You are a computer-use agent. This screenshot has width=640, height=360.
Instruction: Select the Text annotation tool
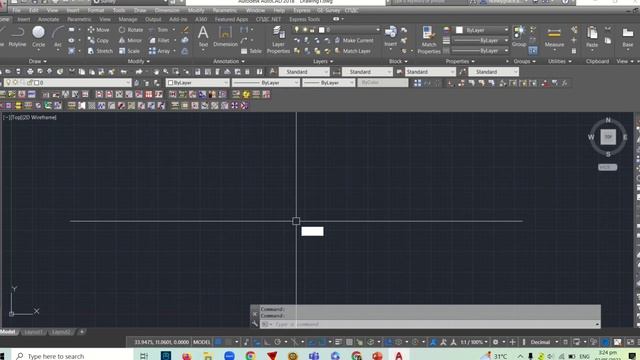[203, 37]
